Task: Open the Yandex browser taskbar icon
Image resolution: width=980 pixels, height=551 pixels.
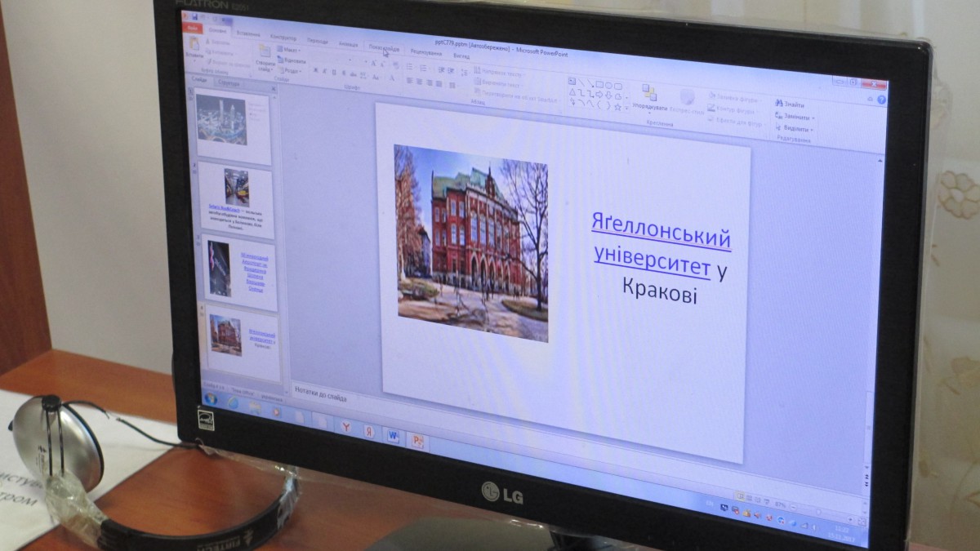Action: point(346,426)
